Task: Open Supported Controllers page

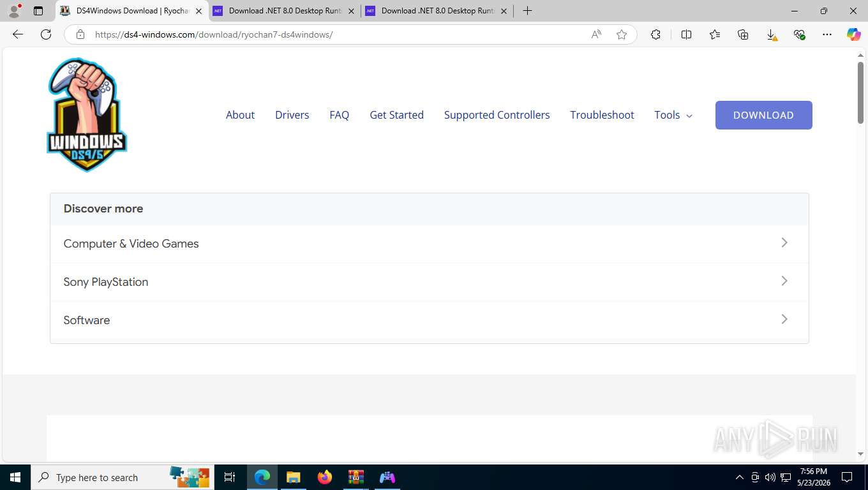Action: (x=497, y=115)
